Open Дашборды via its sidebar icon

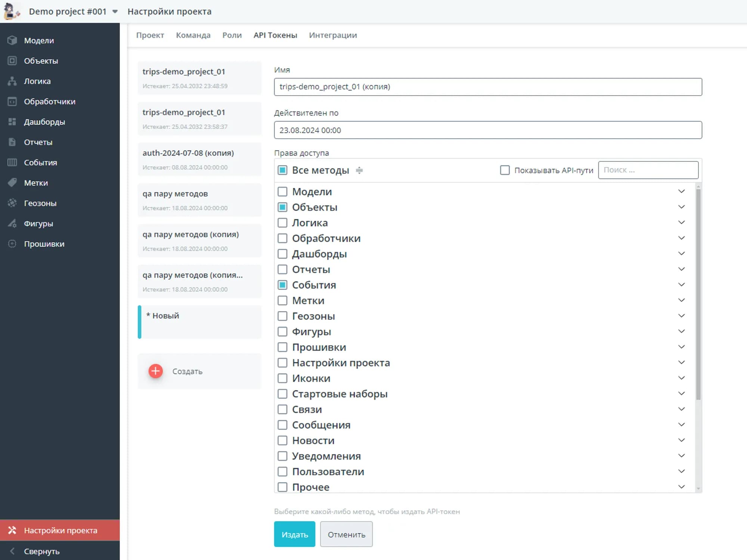point(12,122)
